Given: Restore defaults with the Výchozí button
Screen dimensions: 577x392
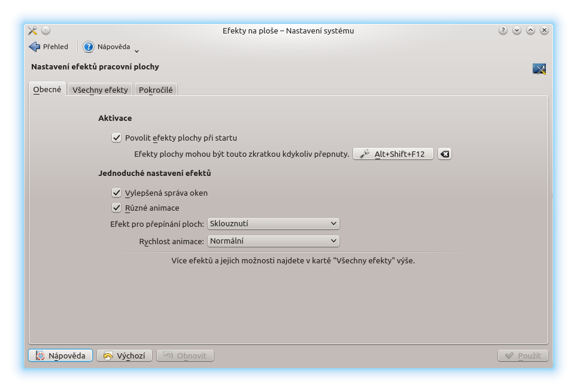Looking at the screenshot, I should pos(124,355).
